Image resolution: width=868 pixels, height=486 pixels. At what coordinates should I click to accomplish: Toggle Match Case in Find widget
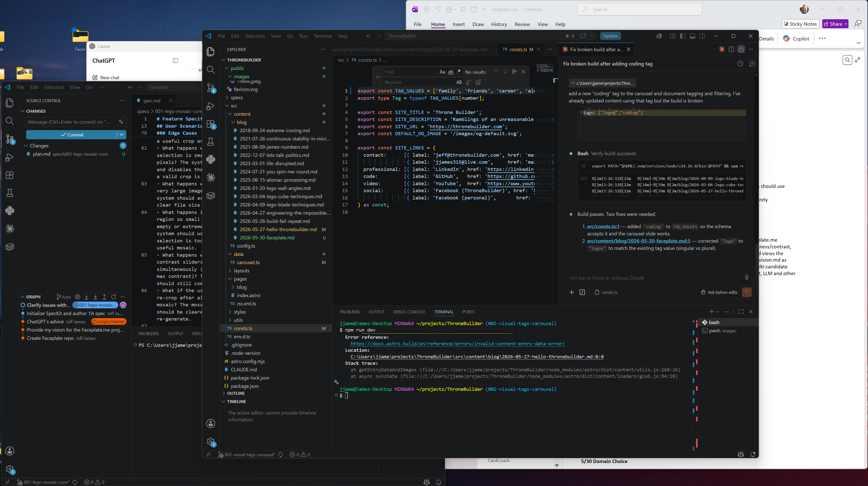[442, 72]
